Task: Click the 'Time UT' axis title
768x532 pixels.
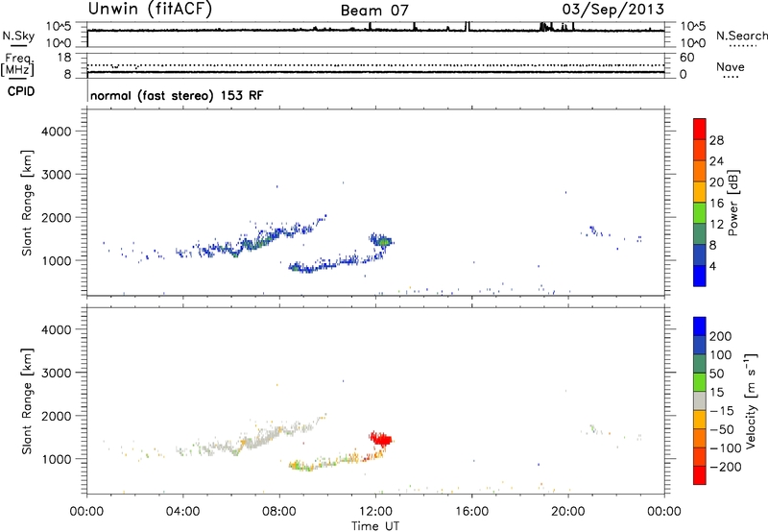Action: pos(375,526)
